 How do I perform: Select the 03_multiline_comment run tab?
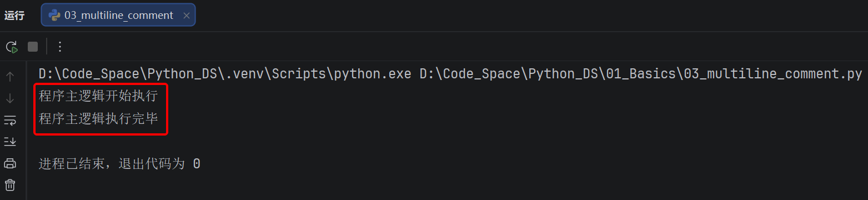pos(118,16)
